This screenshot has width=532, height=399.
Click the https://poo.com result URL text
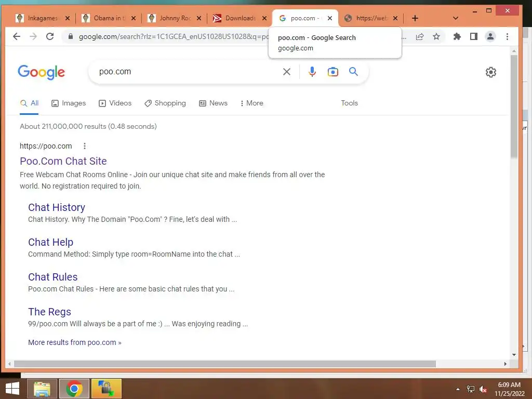pos(46,146)
